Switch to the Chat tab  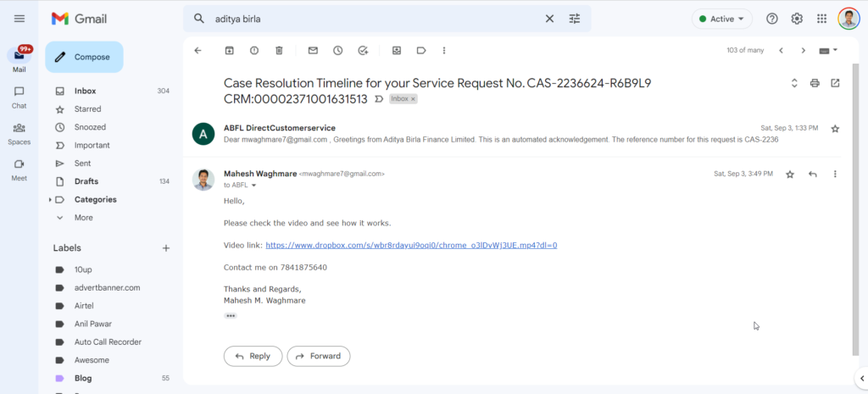[x=19, y=97]
